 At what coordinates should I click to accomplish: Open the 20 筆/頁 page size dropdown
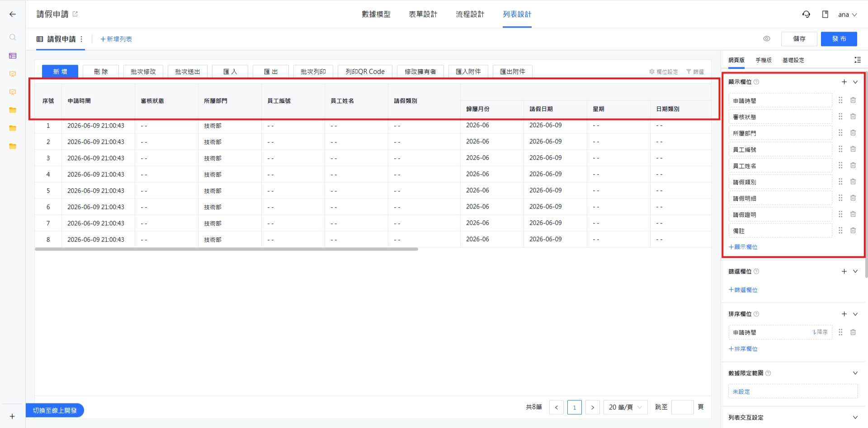(x=626, y=407)
